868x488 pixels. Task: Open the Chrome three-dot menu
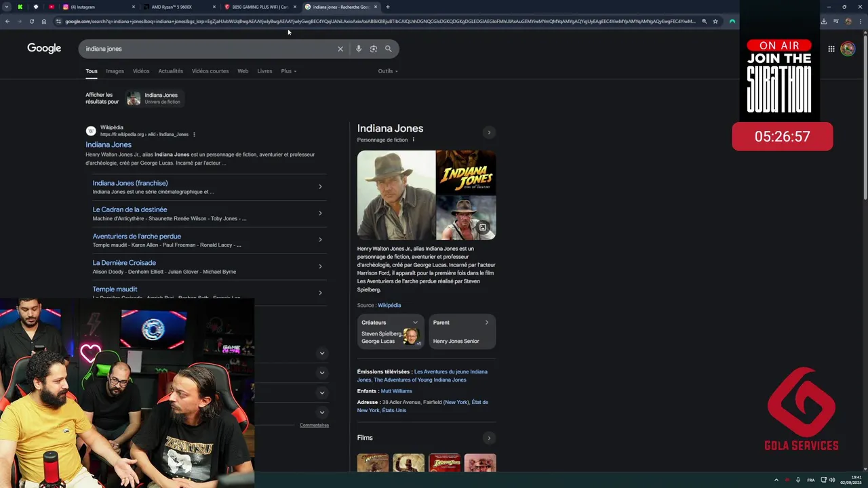(x=861, y=21)
